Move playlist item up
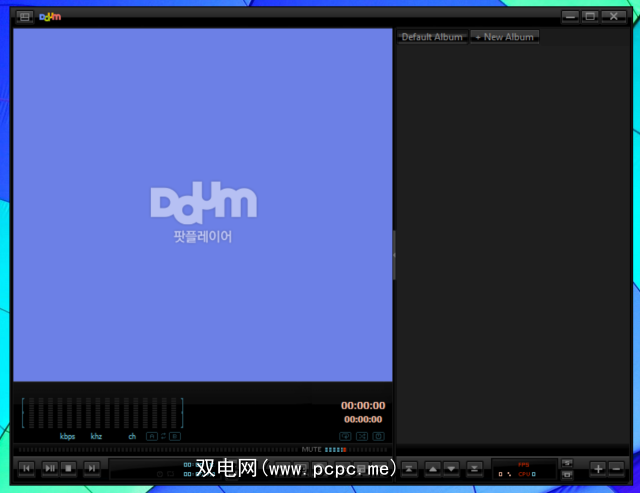Screen dimensions: 640x493 click(433, 469)
